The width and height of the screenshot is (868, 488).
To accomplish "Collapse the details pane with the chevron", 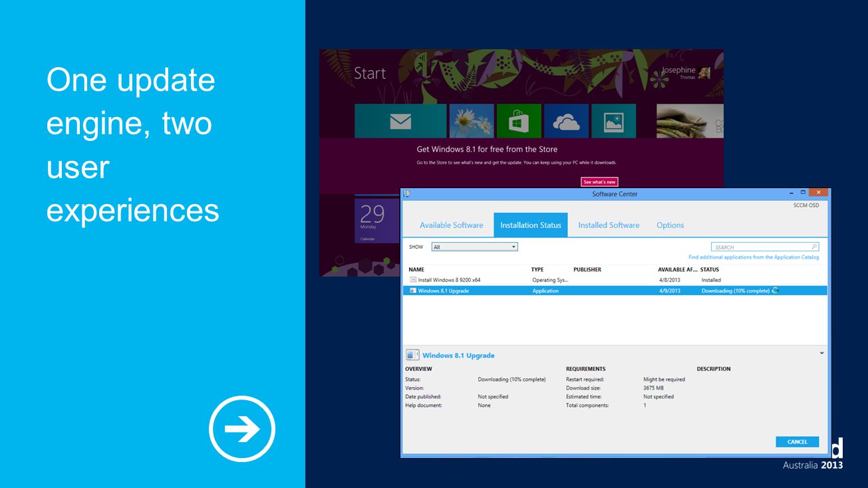I will [x=821, y=353].
